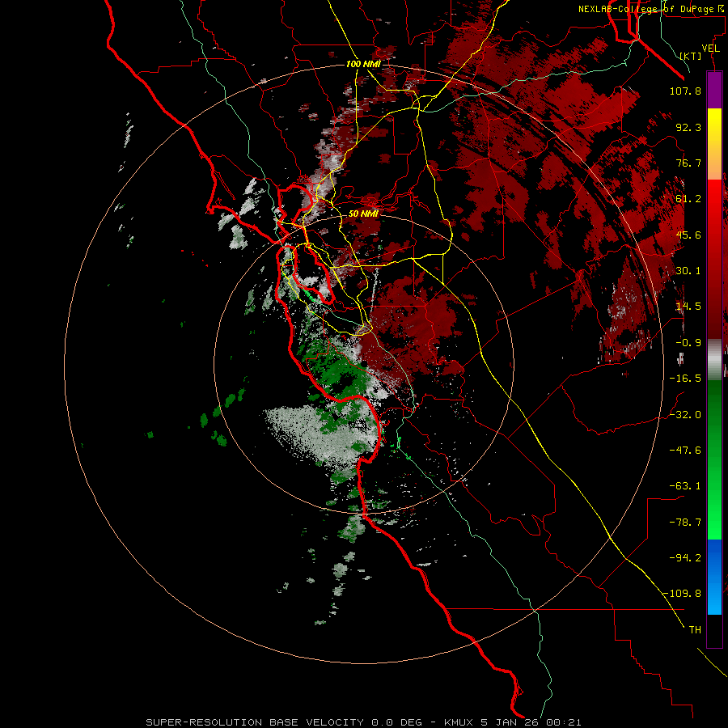The image size is (728, 728).
Task: Click the 100 NMI range ring label
Action: 363,64
